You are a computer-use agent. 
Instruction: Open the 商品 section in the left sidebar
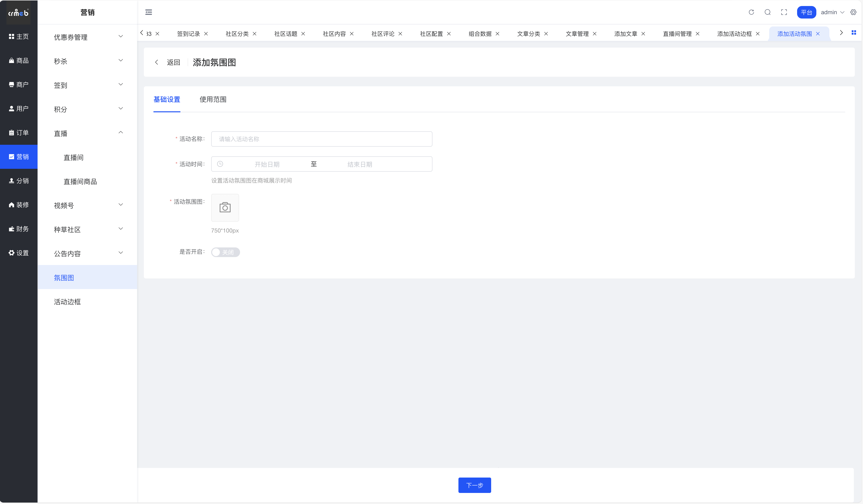pyautogui.click(x=19, y=61)
